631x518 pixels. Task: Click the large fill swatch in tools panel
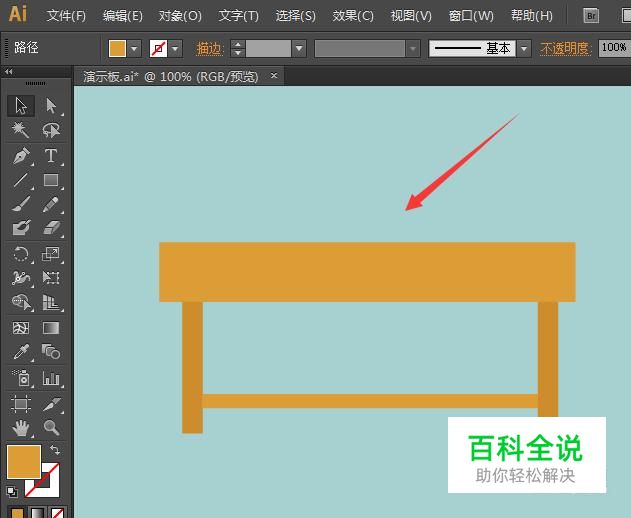click(x=24, y=462)
